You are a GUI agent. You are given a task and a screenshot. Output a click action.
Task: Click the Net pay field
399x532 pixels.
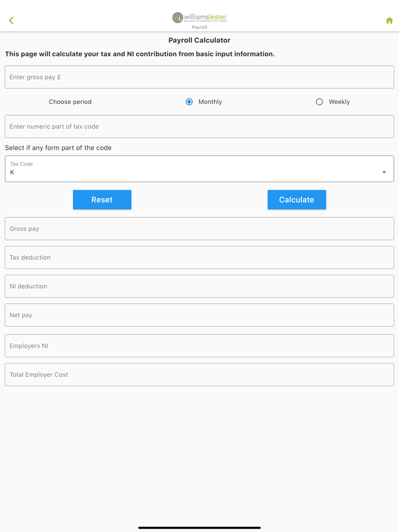tap(199, 315)
